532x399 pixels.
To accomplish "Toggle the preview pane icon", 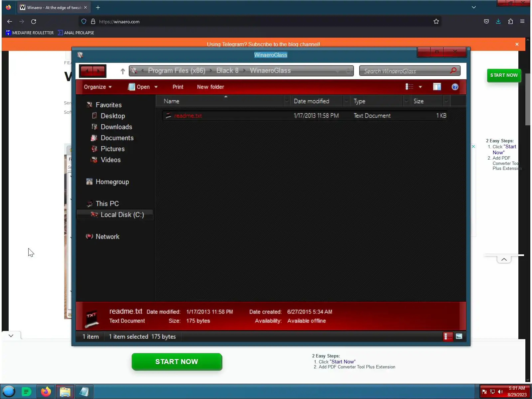I will (x=437, y=87).
